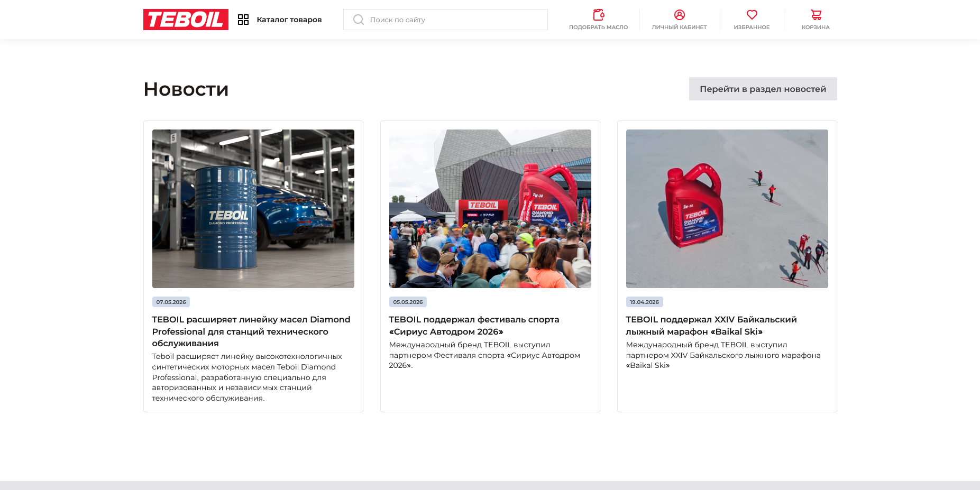Click Перейти в раздел новостей button

(x=763, y=89)
